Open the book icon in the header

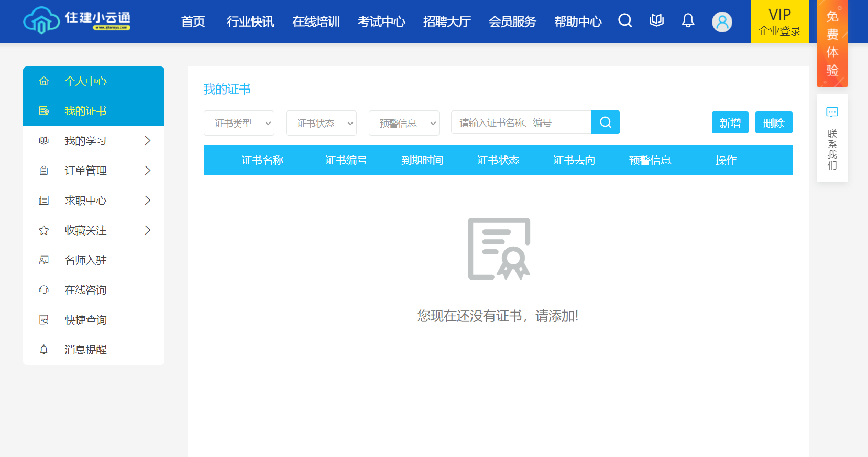pos(656,21)
